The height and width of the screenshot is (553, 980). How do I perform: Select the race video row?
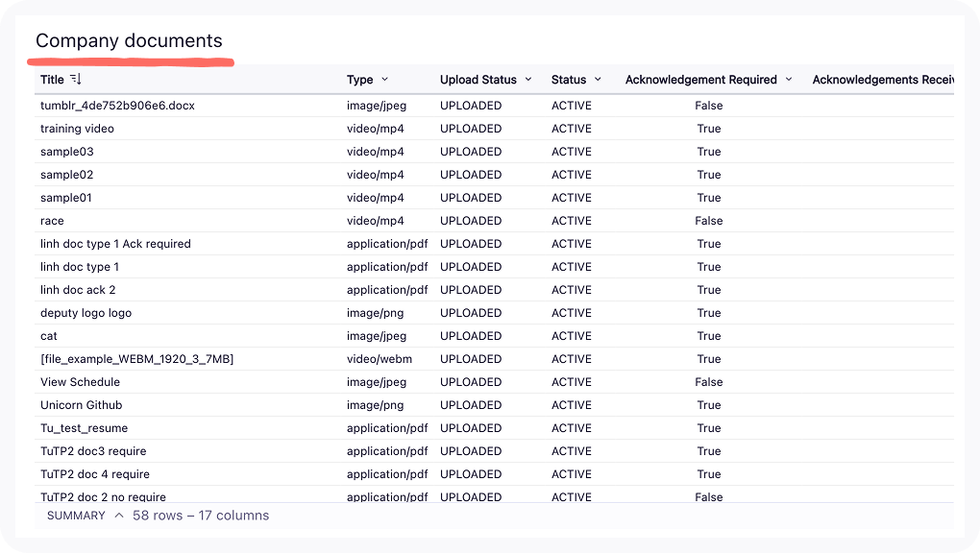[52, 221]
